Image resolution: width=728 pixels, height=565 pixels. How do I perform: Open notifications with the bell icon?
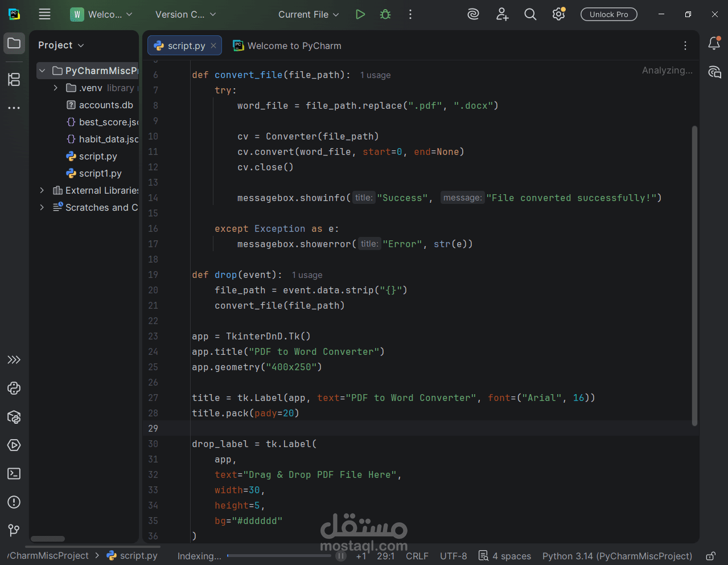[x=714, y=43]
